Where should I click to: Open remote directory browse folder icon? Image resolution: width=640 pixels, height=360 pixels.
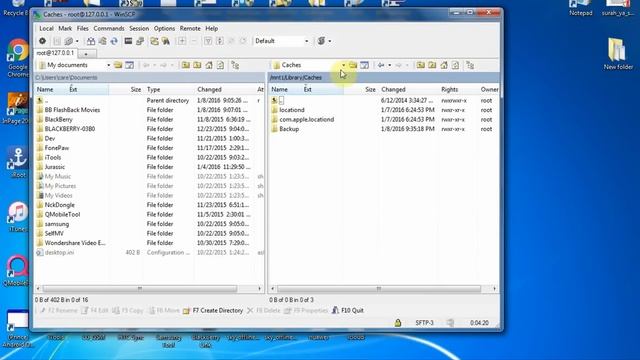click(353, 65)
